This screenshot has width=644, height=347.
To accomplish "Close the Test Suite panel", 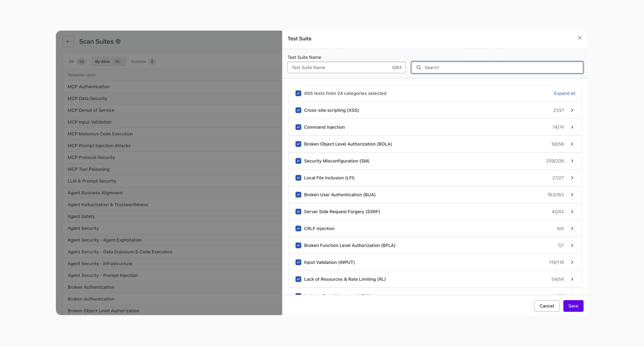I will click(580, 38).
